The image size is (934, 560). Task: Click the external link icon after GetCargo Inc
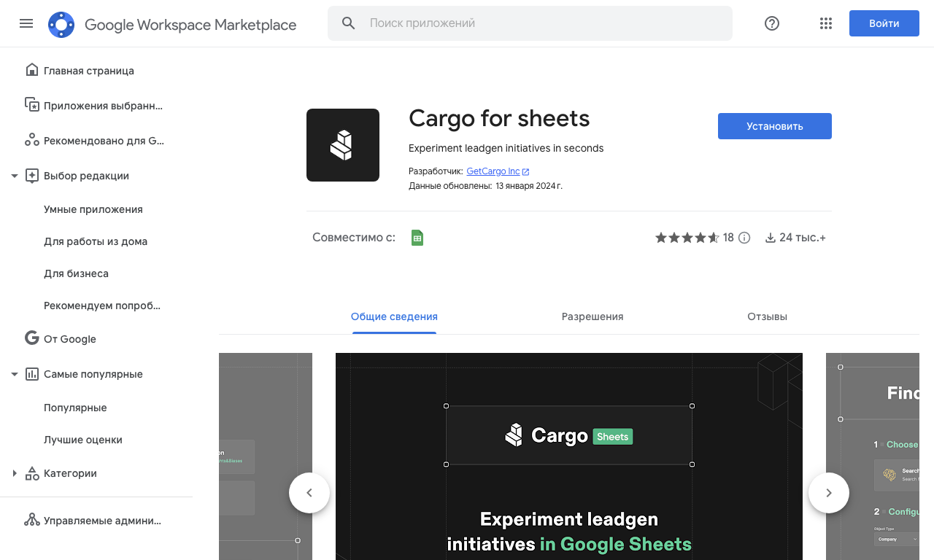pos(526,171)
